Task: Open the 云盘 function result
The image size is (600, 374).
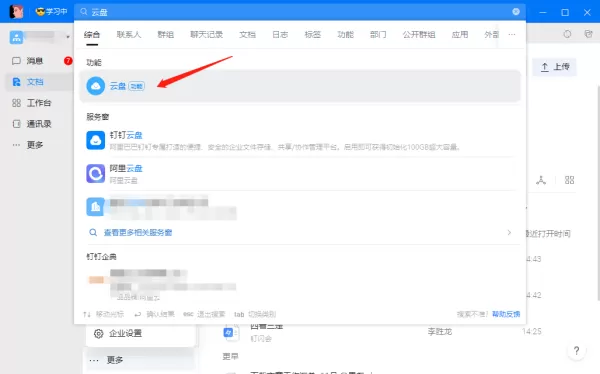Action: (300, 86)
